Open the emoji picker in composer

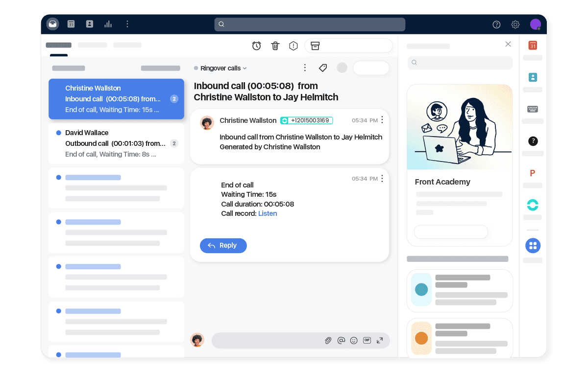(354, 341)
